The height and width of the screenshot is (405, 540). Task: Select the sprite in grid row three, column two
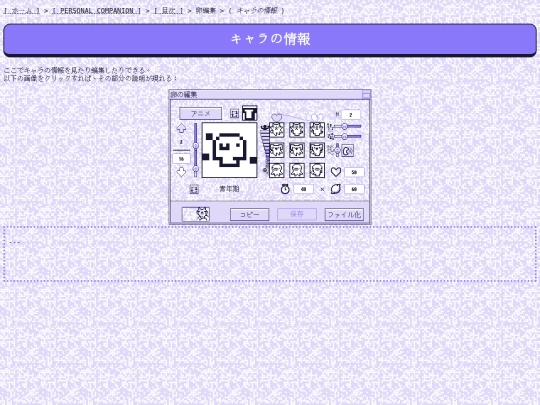(x=297, y=170)
